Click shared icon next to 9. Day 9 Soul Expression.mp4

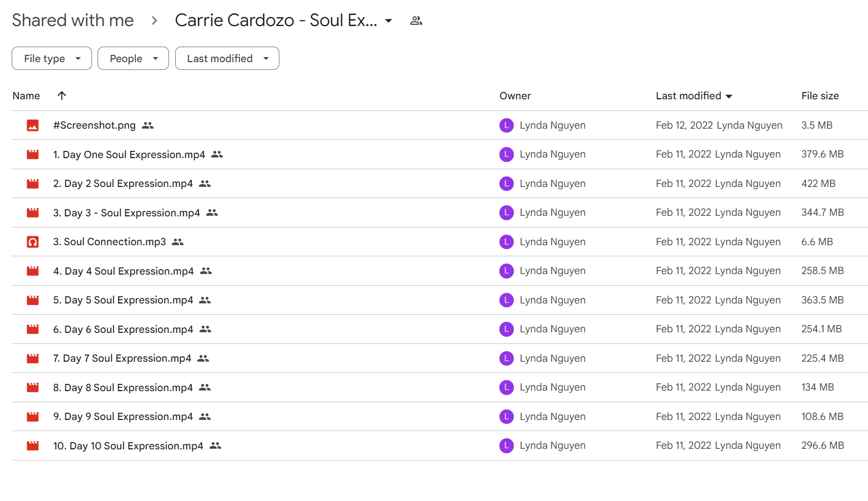205,417
